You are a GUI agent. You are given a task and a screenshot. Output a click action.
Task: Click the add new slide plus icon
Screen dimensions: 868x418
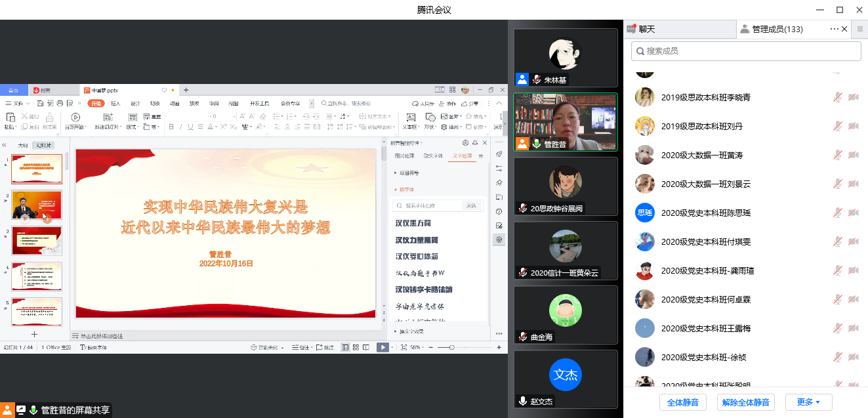click(x=35, y=335)
